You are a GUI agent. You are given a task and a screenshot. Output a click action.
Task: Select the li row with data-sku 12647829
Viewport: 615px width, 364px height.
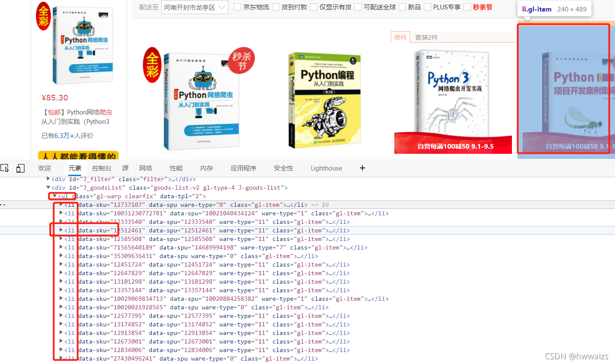207,273
